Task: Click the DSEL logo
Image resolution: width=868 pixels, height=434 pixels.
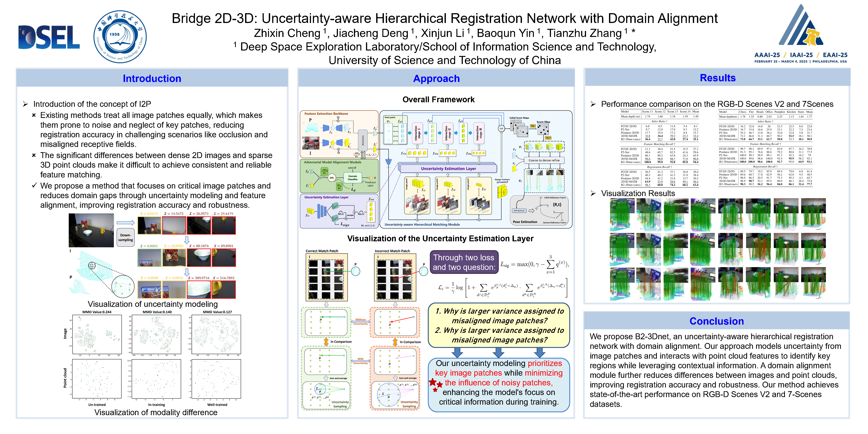Action: pos(49,37)
